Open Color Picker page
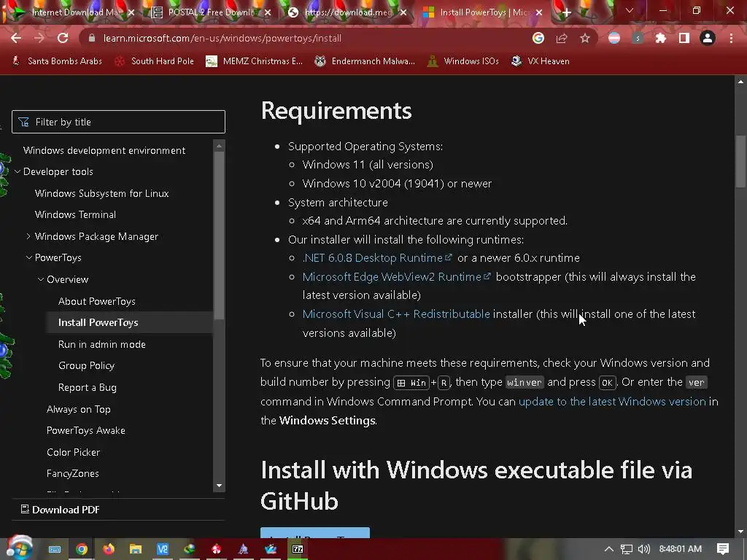This screenshot has width=747, height=560. click(x=74, y=452)
